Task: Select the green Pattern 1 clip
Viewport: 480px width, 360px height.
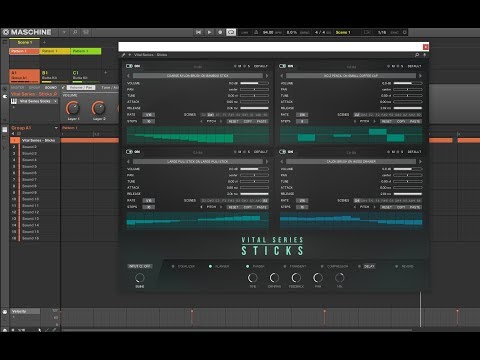Action: coord(86,51)
